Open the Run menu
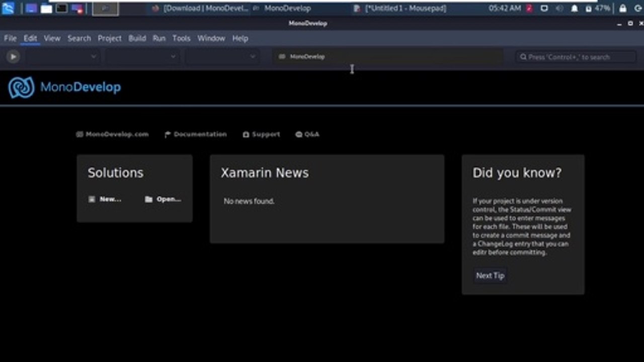The width and height of the screenshot is (644, 362). click(159, 38)
